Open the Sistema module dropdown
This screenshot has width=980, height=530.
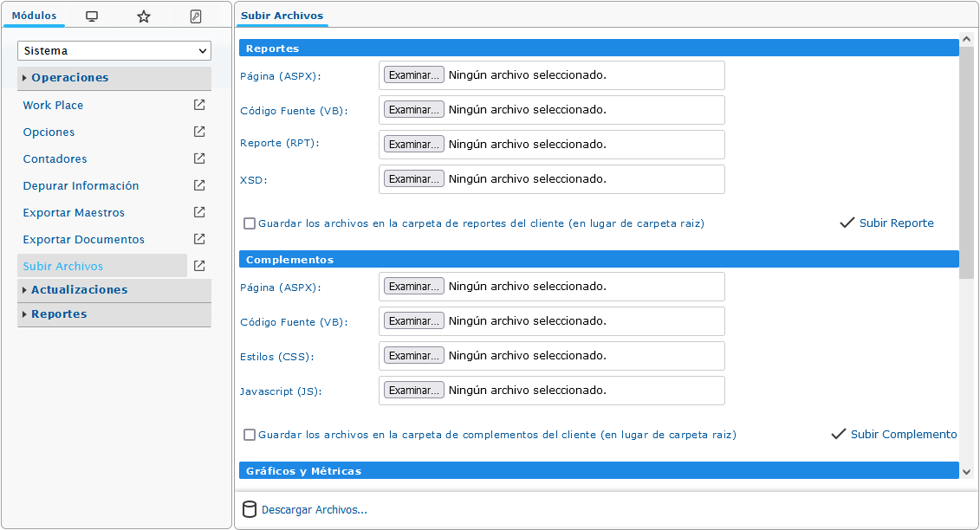(114, 50)
